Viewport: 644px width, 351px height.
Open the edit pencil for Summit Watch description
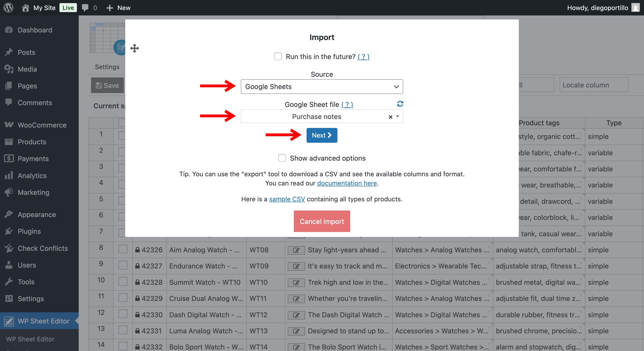click(296, 282)
